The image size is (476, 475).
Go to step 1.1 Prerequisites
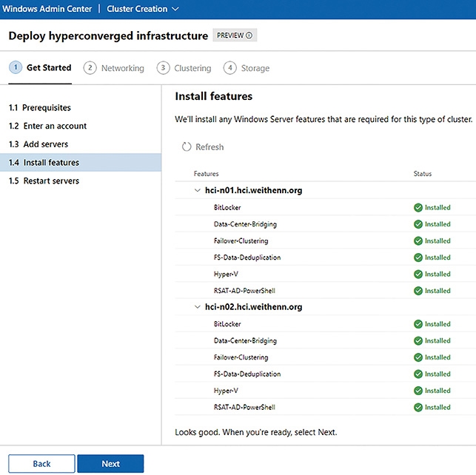81,108
